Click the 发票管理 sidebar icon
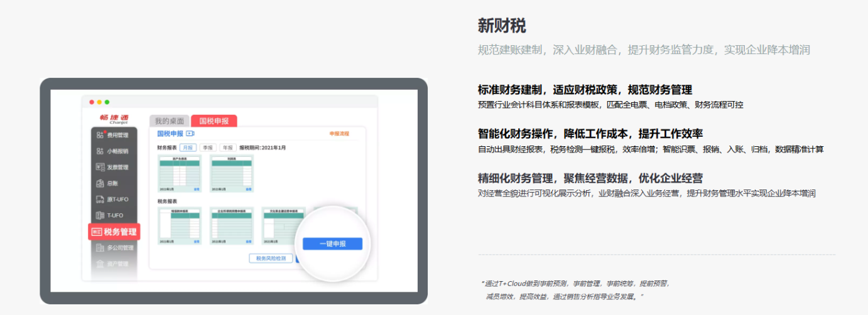Screen dimensions: 868x315 100,168
